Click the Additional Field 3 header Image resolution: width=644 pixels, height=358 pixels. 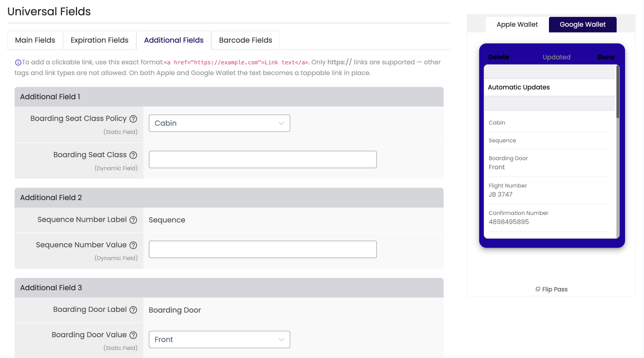click(x=229, y=288)
